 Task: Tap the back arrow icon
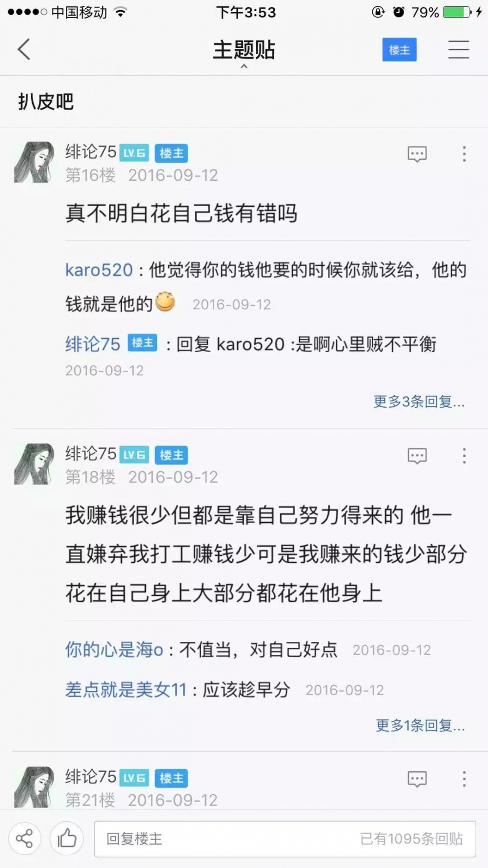[x=24, y=49]
